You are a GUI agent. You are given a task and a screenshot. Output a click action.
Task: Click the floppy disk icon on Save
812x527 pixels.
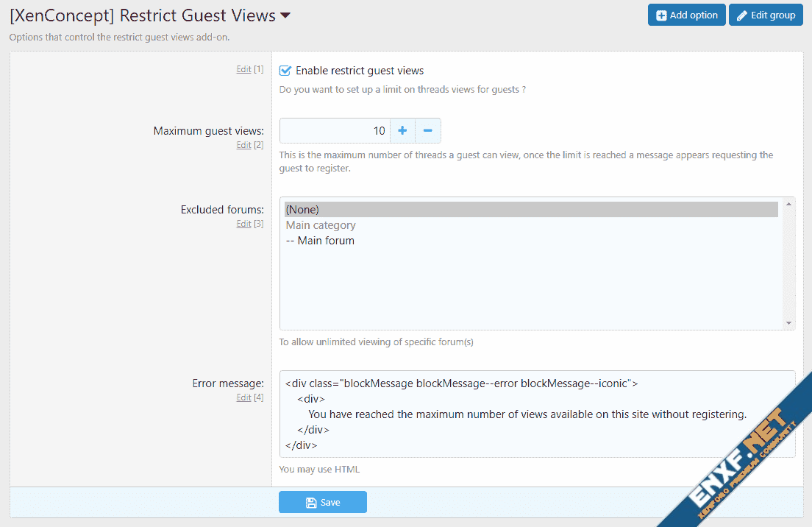311,503
